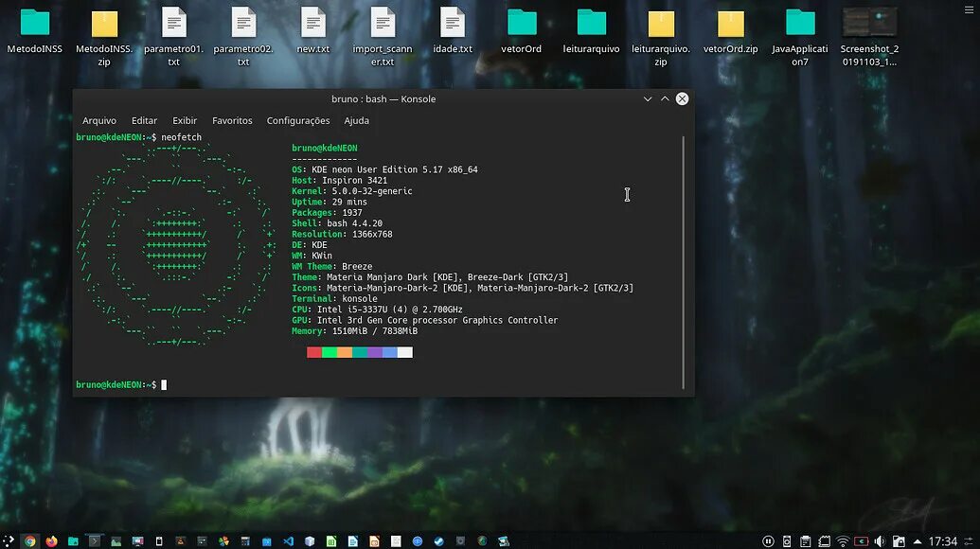Select the import_scanner.txt file
Screen dimensions: 980x549
[383, 38]
